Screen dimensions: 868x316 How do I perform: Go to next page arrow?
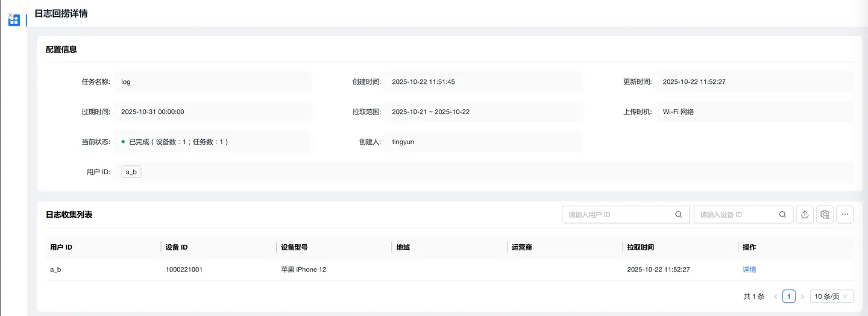click(x=802, y=297)
